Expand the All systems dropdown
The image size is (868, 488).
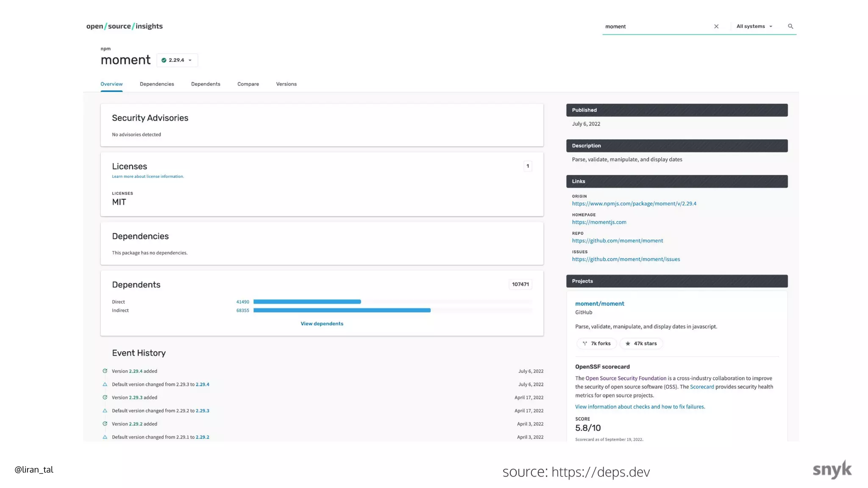[x=754, y=26]
